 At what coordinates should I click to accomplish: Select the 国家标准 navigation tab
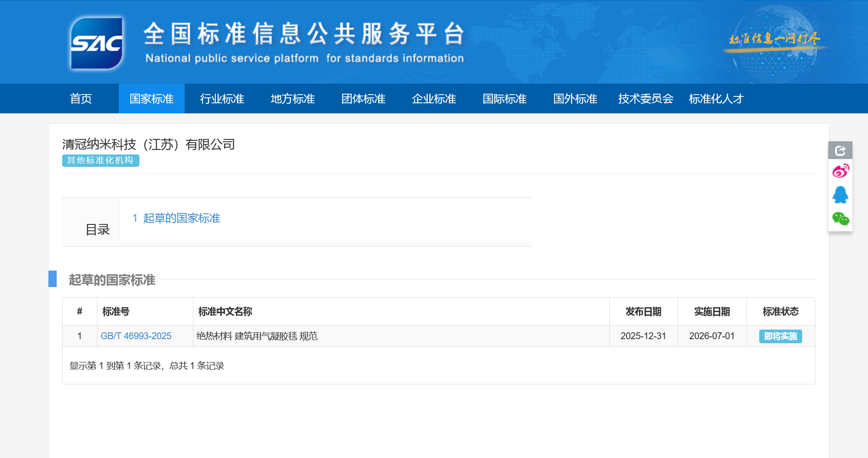point(151,99)
